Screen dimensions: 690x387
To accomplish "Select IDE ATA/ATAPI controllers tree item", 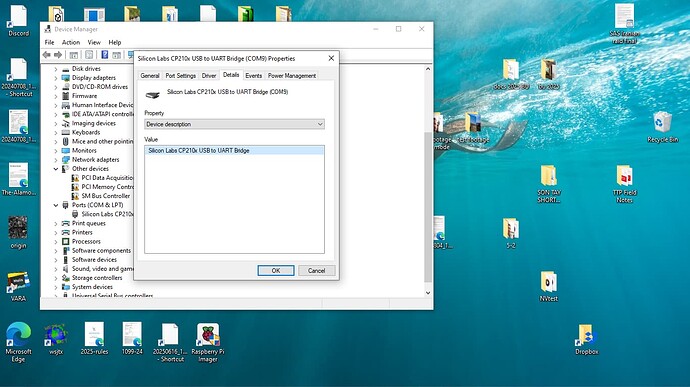I will click(103, 114).
